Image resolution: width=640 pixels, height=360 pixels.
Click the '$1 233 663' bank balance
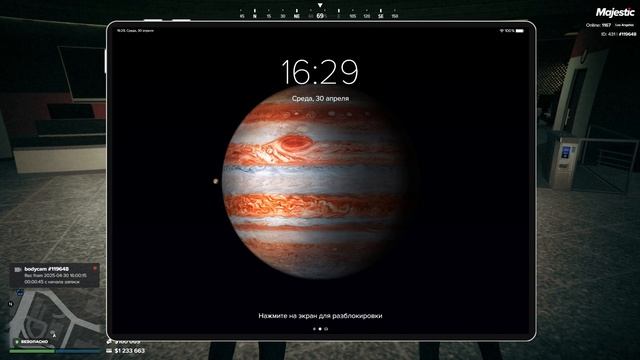[130, 351]
